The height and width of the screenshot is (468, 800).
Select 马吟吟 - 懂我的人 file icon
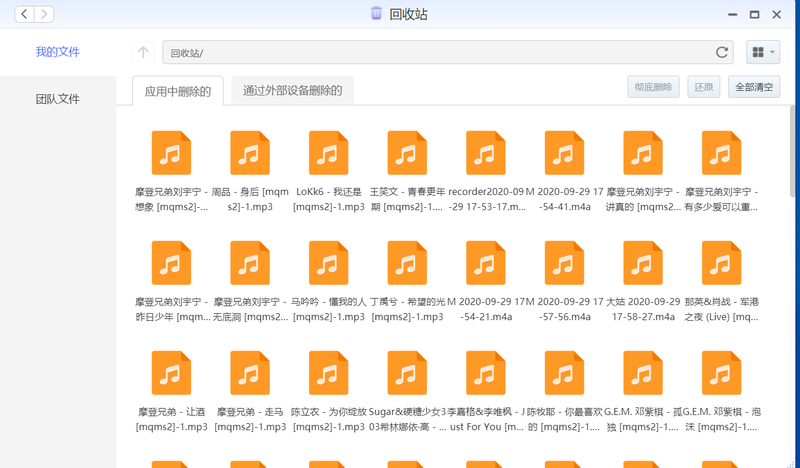[x=329, y=262]
